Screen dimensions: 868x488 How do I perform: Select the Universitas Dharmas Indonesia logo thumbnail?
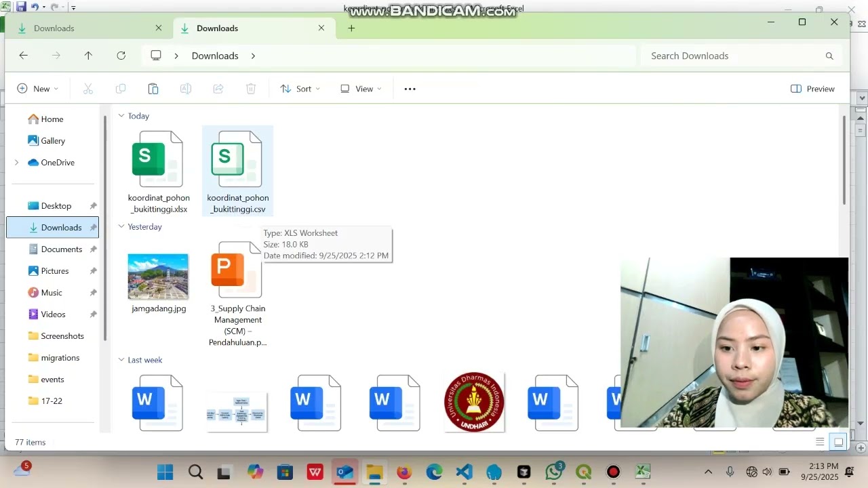[x=474, y=402]
